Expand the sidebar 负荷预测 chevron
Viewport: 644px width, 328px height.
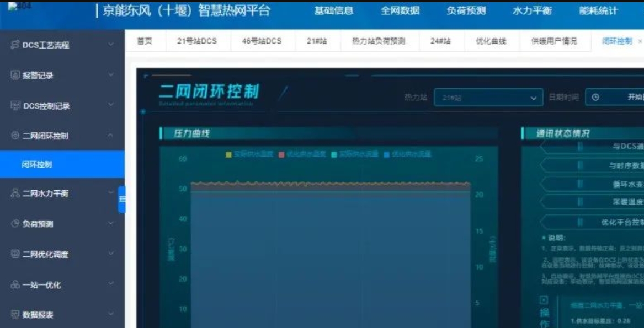pyautogui.click(x=110, y=224)
